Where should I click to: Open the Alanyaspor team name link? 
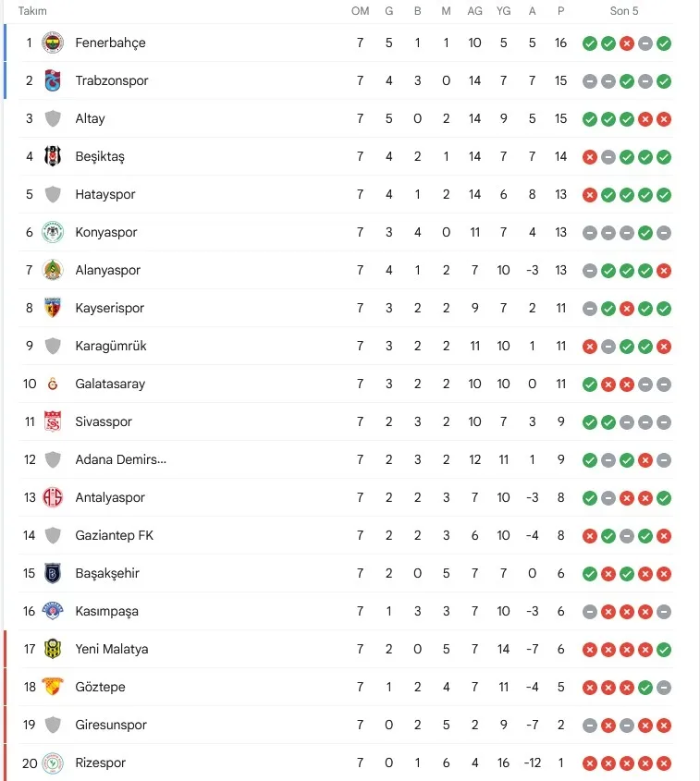[x=107, y=270]
